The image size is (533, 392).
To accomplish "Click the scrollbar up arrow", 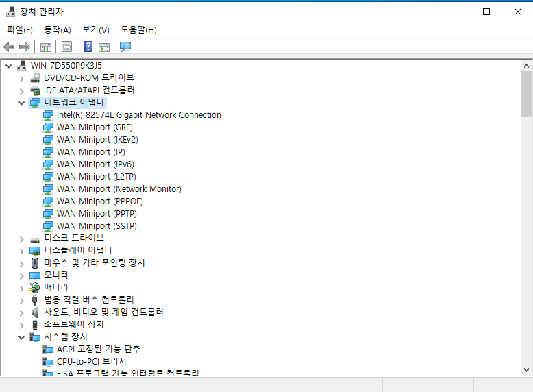I will tap(527, 66).
